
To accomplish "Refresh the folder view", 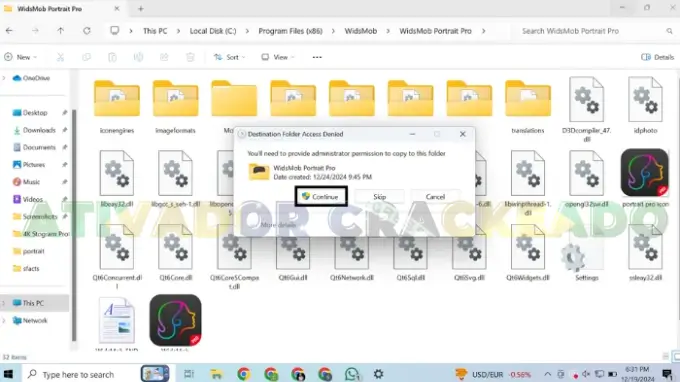I will 87,31.
